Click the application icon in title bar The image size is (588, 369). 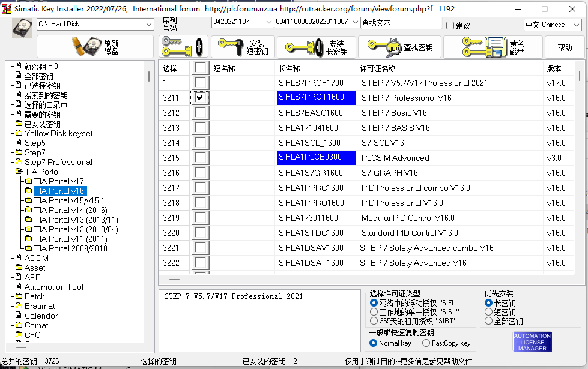7,8
